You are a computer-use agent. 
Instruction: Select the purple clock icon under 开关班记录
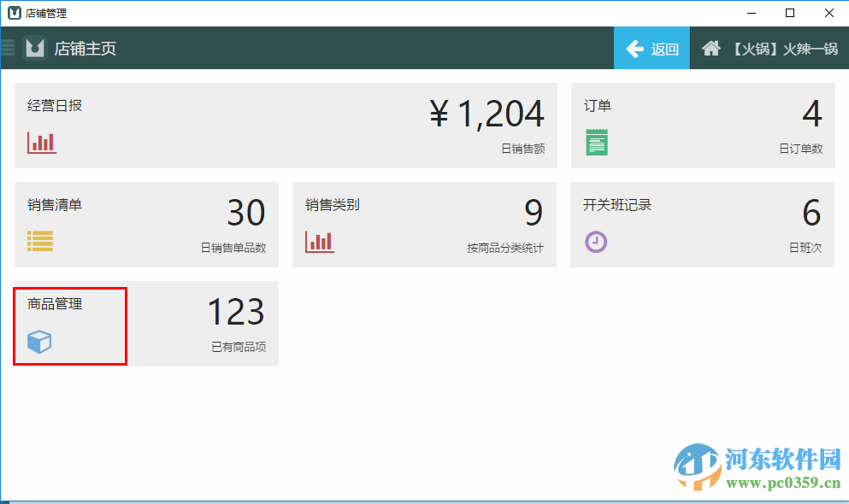pyautogui.click(x=596, y=242)
